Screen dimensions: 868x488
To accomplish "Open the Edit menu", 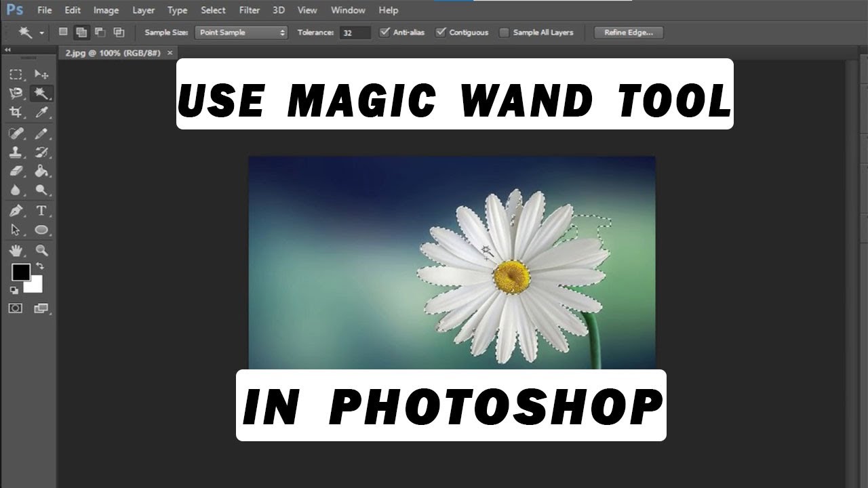I will click(73, 10).
